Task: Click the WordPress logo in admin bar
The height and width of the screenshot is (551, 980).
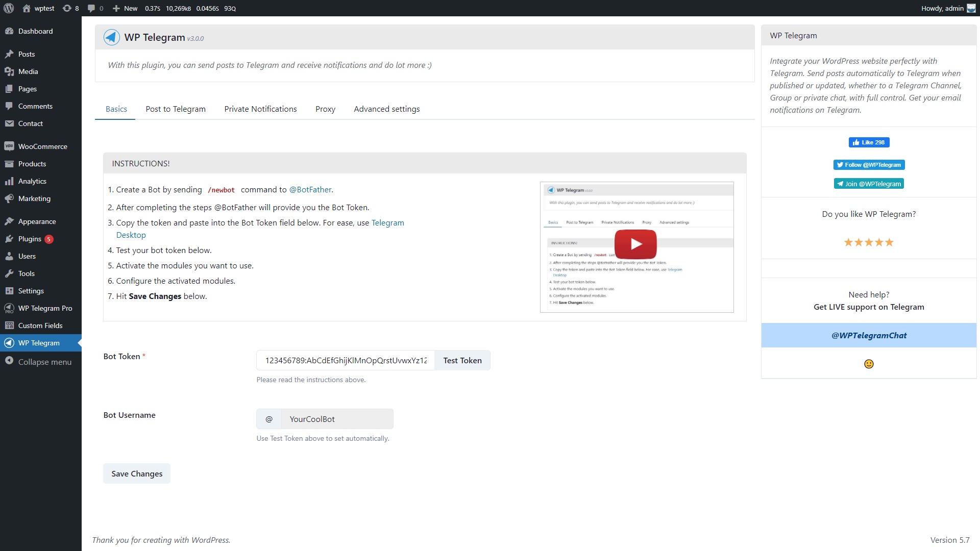Action: [9, 8]
